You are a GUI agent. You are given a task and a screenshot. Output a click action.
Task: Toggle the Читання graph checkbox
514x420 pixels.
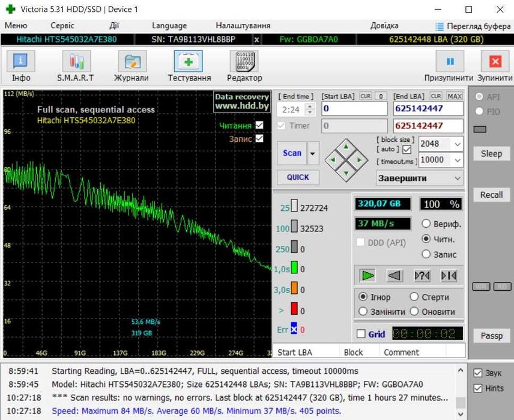(259, 125)
